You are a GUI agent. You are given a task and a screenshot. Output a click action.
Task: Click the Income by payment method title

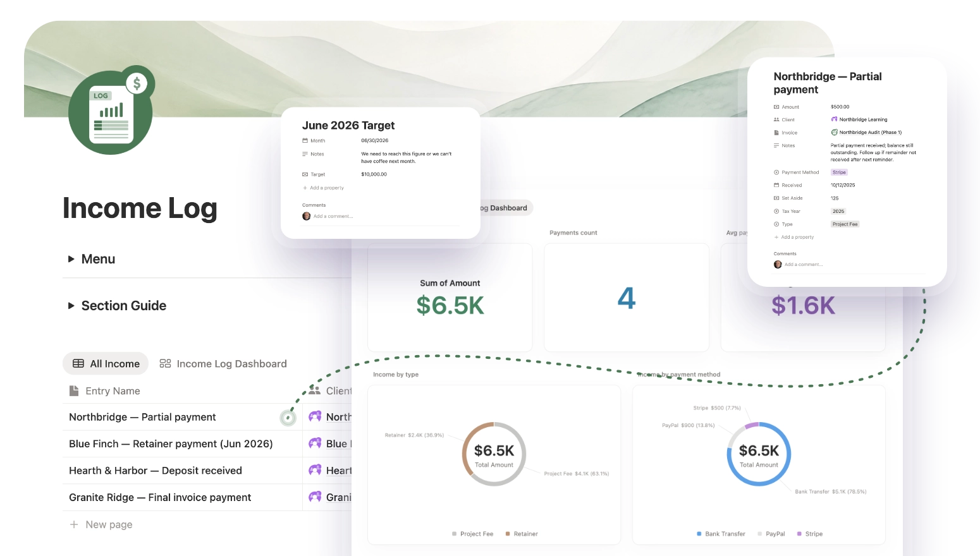[x=679, y=375]
